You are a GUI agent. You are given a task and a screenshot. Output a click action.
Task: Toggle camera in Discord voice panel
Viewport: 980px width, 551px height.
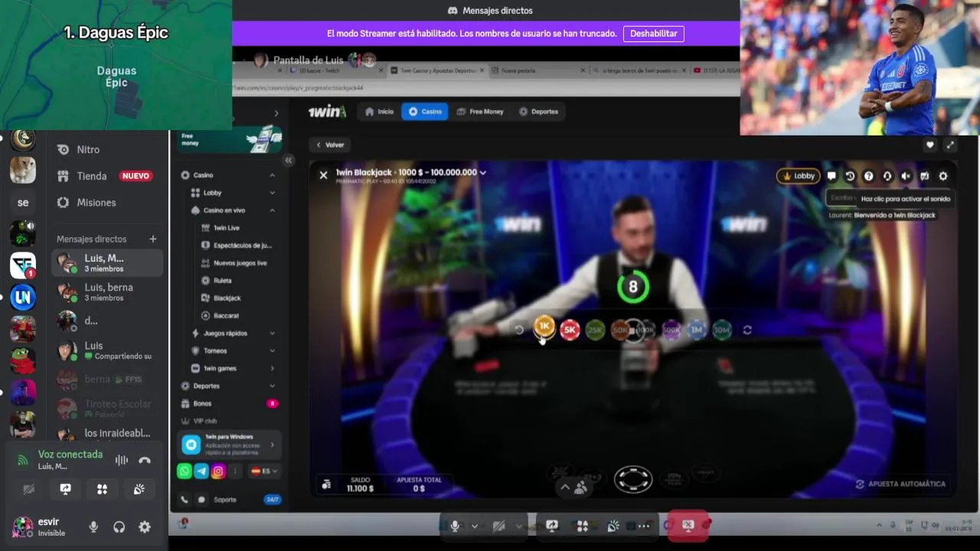(x=28, y=489)
